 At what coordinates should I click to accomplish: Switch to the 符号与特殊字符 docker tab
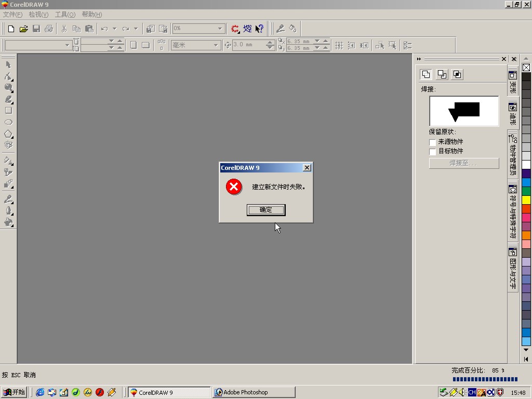(513, 212)
